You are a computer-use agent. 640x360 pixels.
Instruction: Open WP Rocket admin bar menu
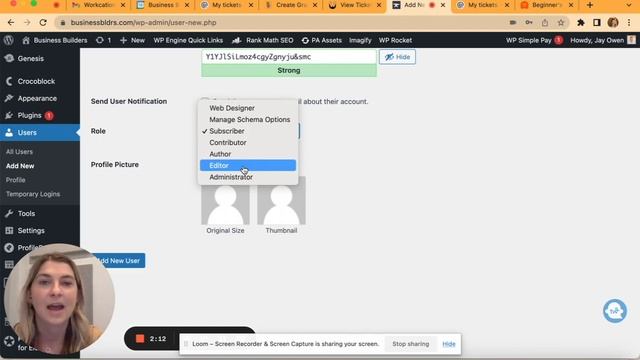(x=395, y=40)
